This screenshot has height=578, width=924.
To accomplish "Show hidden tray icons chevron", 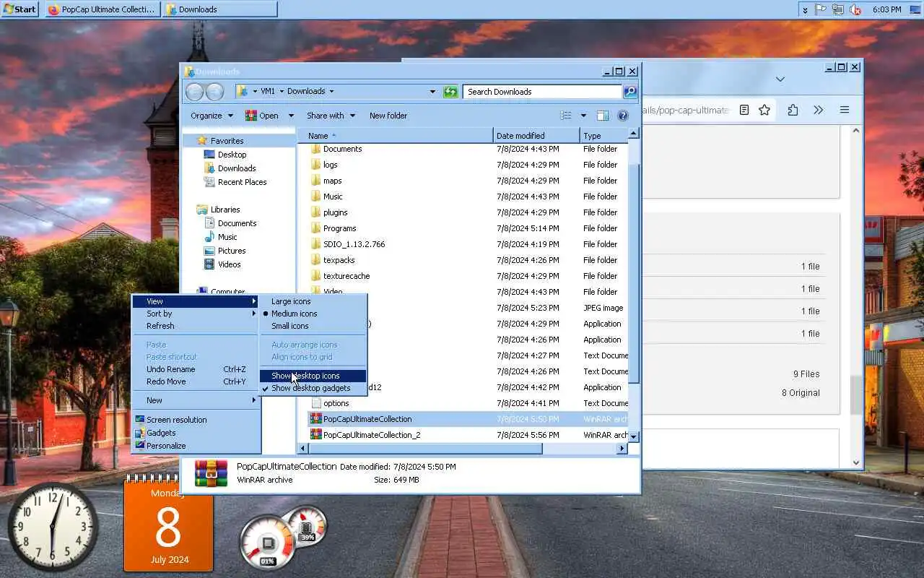I will coord(804,9).
